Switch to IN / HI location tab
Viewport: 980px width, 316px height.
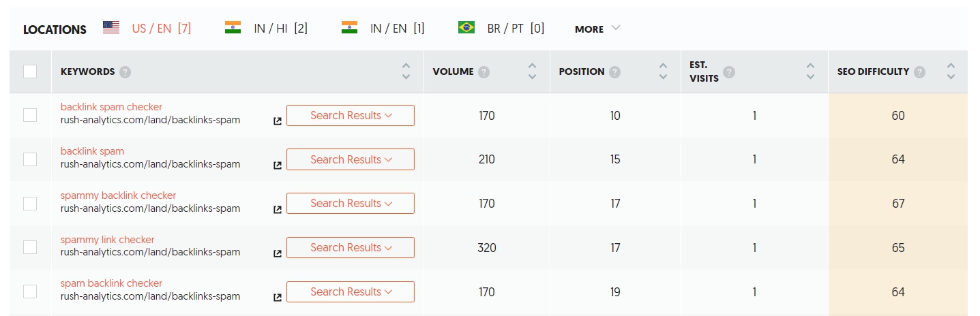(266, 29)
